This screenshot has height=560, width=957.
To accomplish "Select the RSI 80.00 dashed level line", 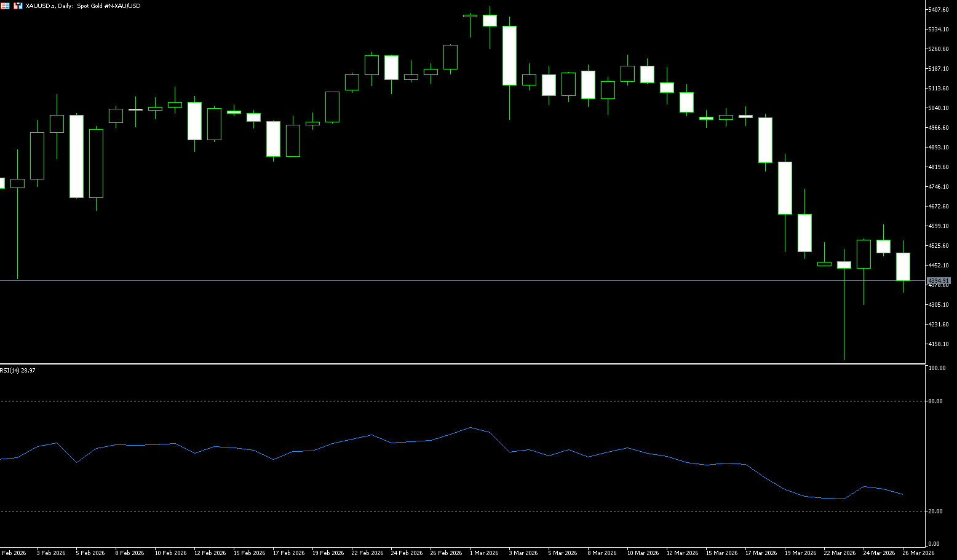I will click(431, 401).
